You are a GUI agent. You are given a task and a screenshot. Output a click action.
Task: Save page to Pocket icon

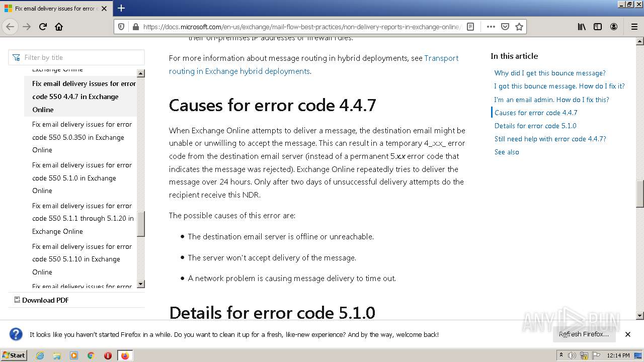point(505,27)
